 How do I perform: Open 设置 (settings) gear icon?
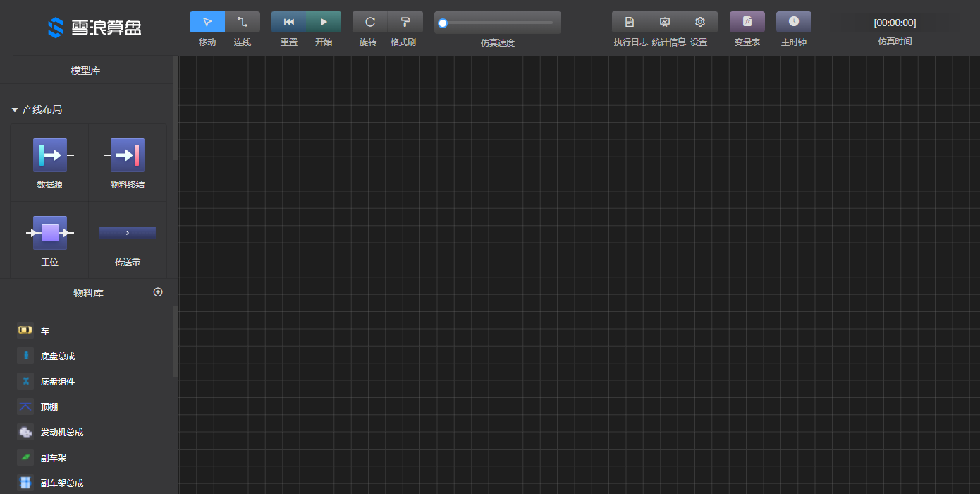[699, 22]
